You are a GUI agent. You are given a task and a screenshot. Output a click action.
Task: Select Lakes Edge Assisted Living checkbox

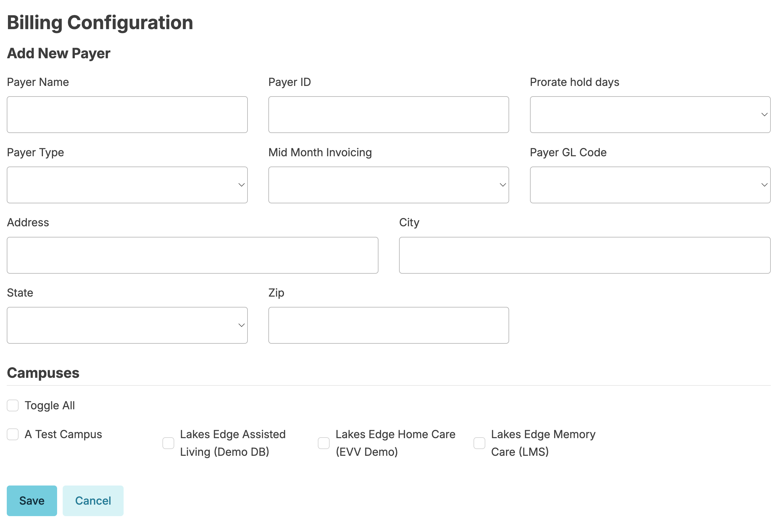click(x=168, y=443)
